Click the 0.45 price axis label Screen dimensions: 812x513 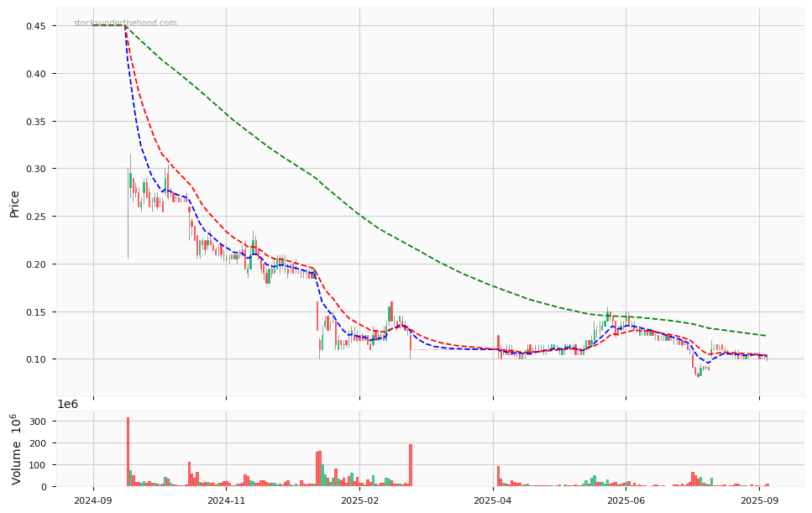tap(36, 26)
